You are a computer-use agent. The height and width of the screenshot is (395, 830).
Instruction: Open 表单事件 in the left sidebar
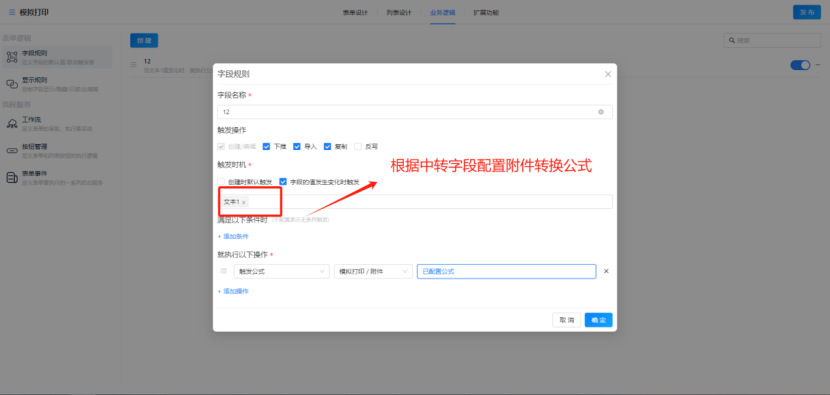[57, 177]
